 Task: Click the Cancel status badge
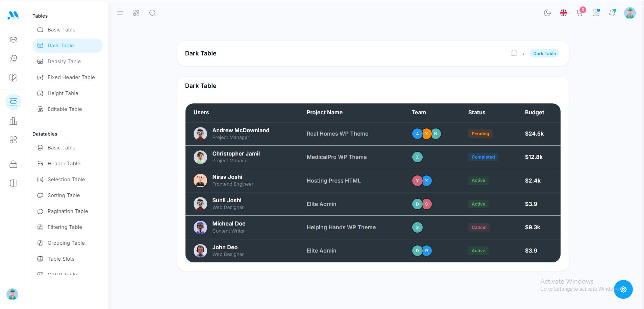[479, 227]
